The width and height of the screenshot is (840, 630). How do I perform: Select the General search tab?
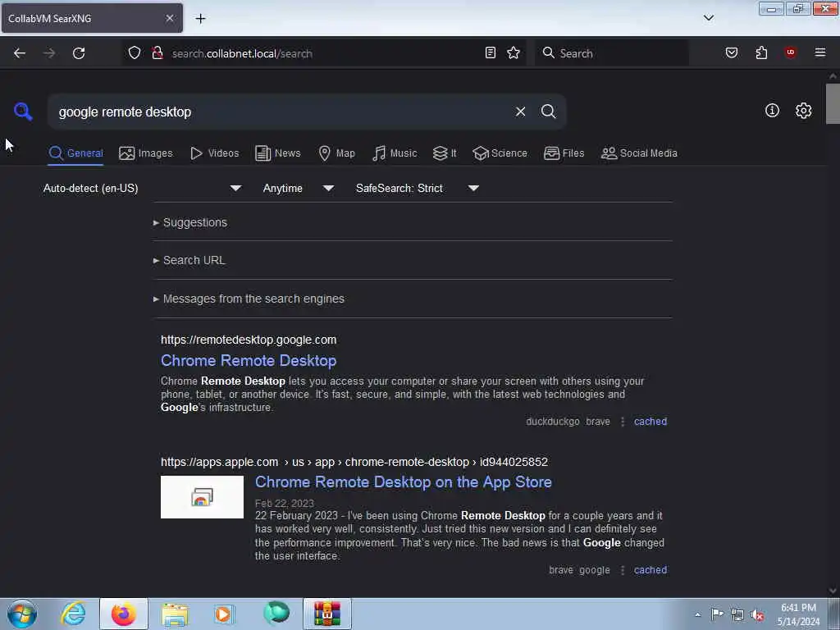coord(75,153)
